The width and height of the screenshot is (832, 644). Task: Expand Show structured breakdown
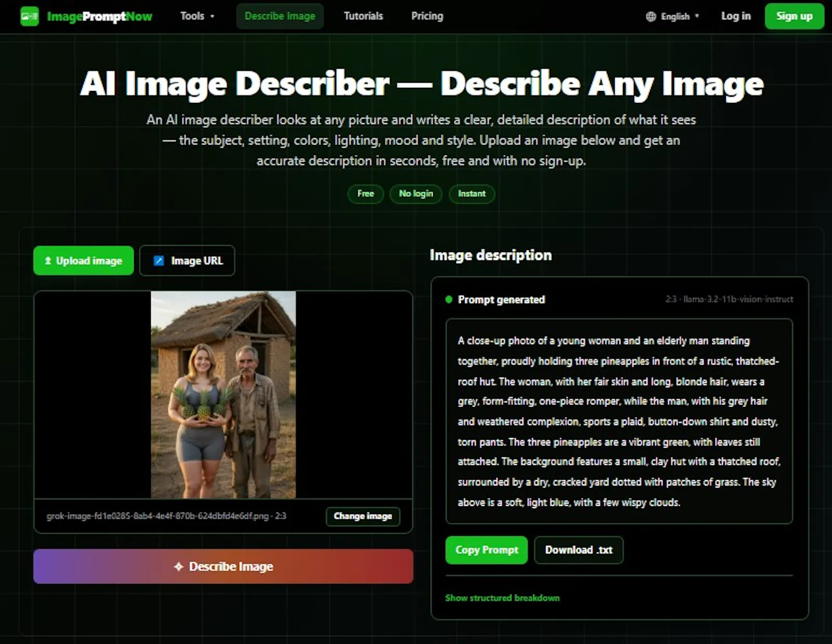[x=502, y=598]
